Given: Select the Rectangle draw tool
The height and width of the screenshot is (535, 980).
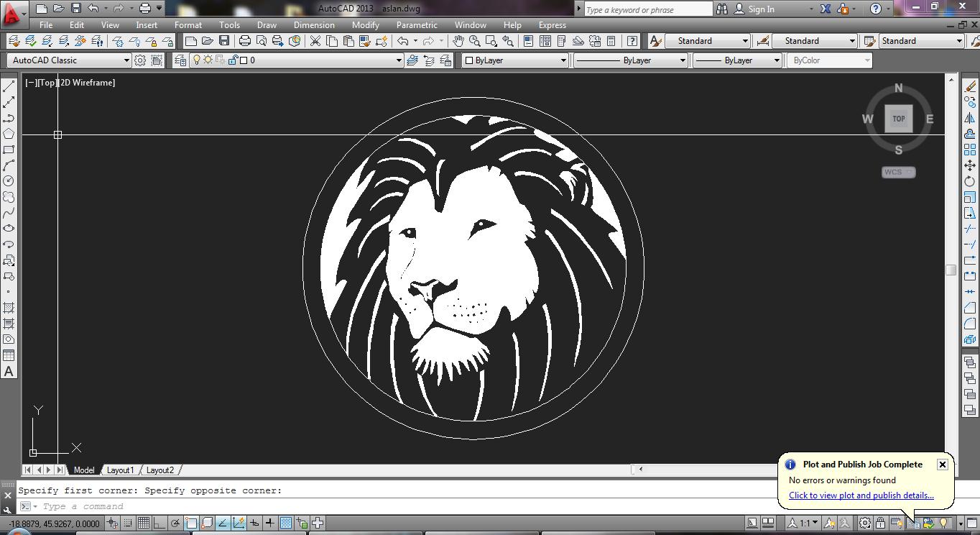Looking at the screenshot, I should (x=9, y=150).
